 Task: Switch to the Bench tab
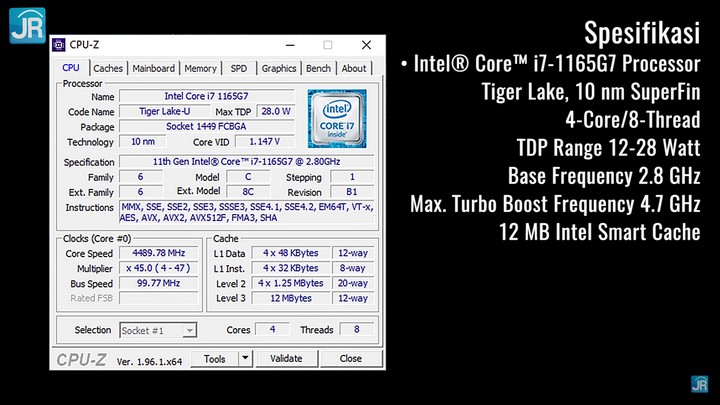(x=318, y=68)
